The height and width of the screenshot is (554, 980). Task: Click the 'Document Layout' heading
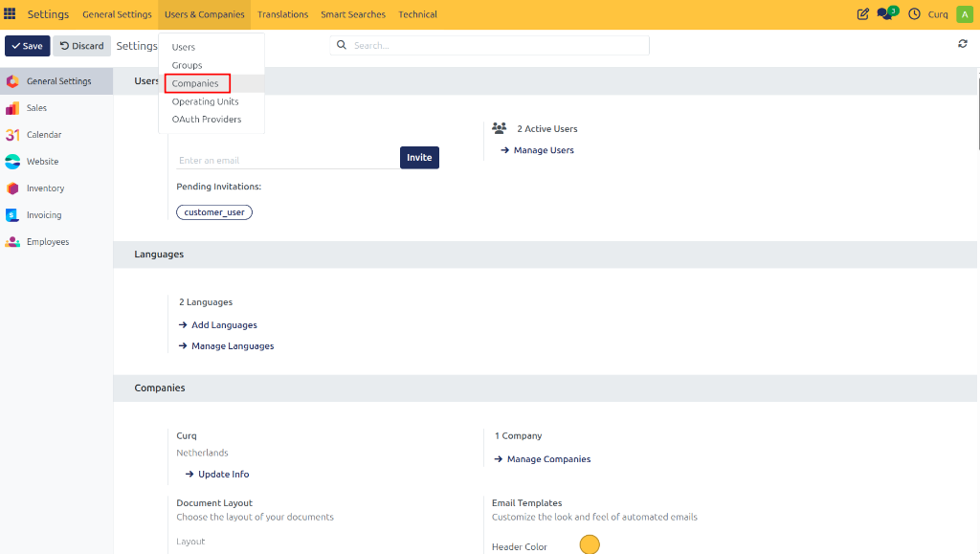[x=214, y=502]
